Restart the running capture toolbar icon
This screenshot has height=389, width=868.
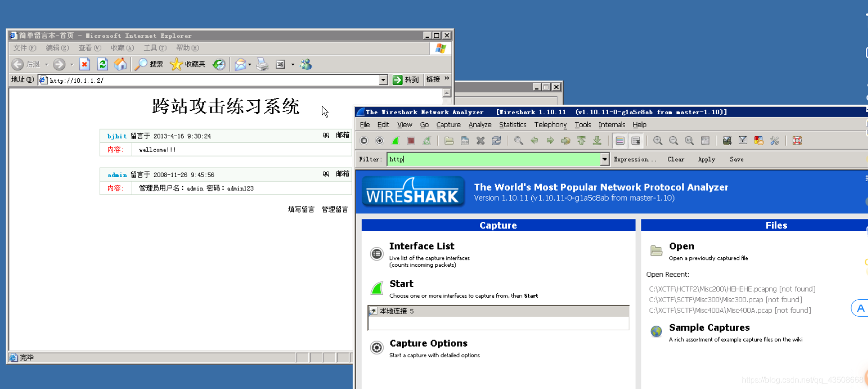pos(427,141)
